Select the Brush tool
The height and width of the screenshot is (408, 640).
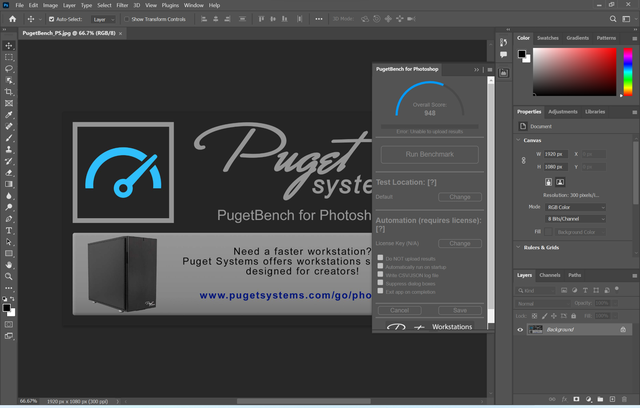coord(9,138)
